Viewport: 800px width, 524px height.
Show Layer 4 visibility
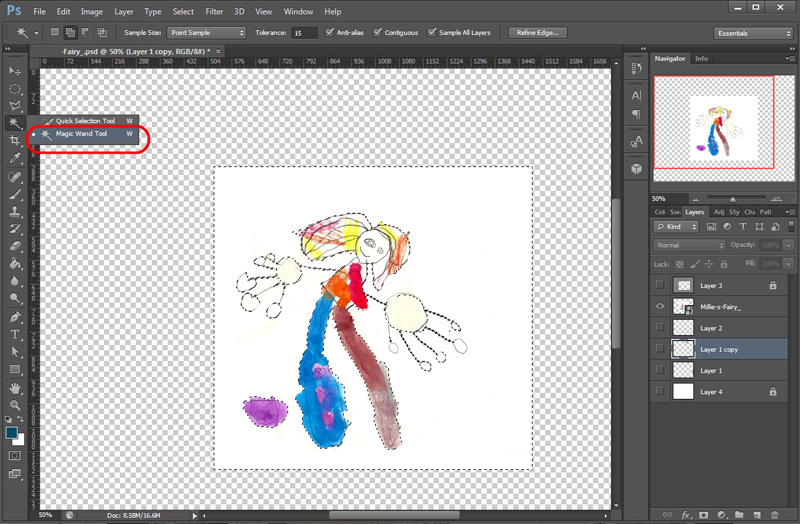point(660,392)
